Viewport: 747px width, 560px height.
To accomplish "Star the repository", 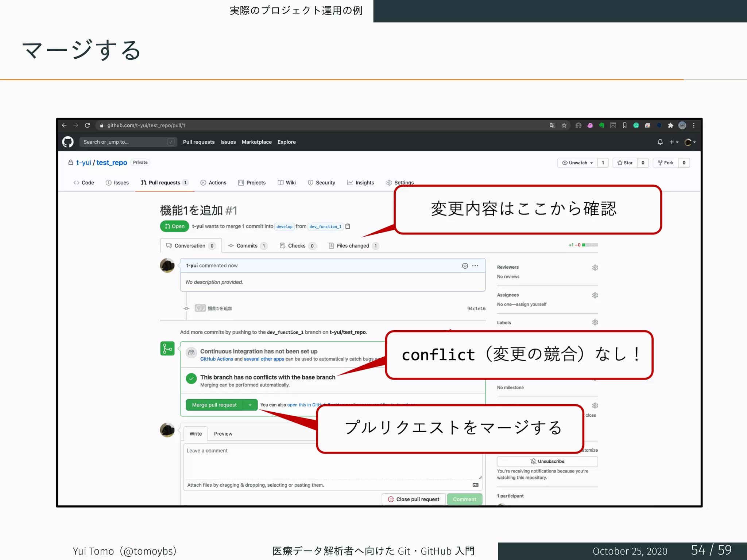I will (625, 163).
